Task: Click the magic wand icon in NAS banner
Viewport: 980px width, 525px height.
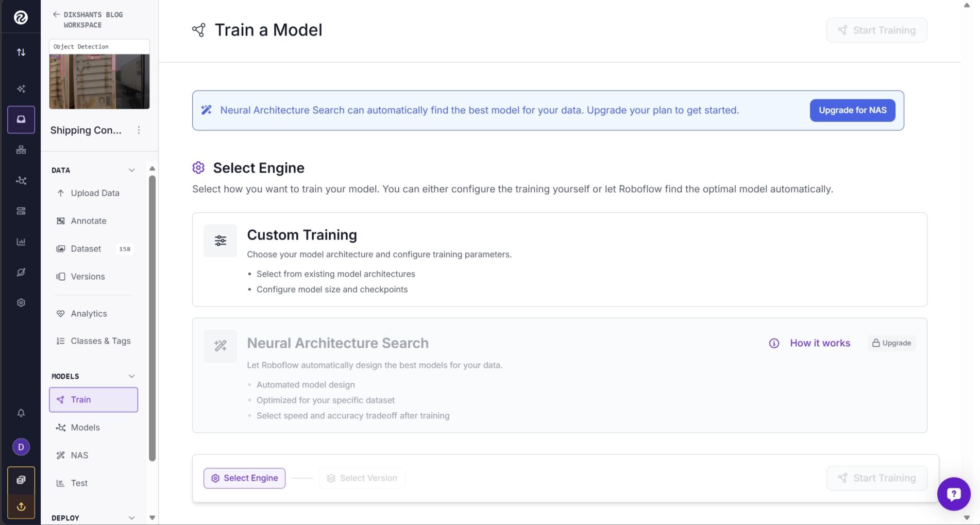Action: tap(207, 110)
